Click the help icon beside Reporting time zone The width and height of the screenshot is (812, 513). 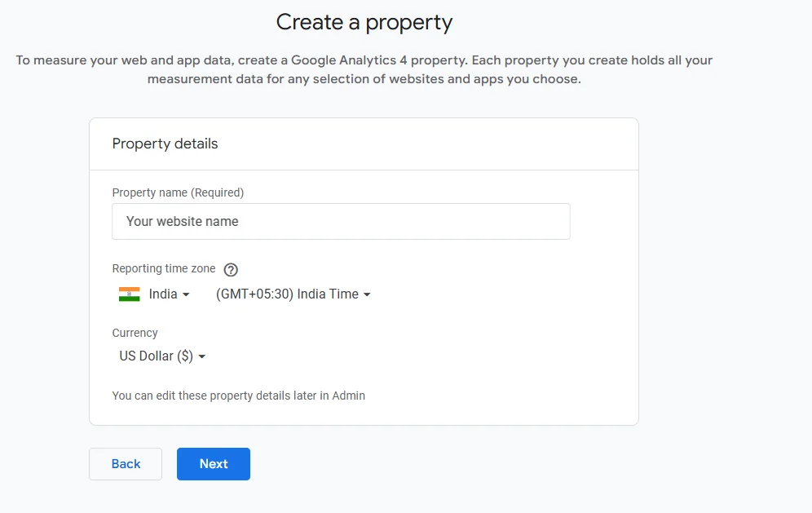click(231, 270)
